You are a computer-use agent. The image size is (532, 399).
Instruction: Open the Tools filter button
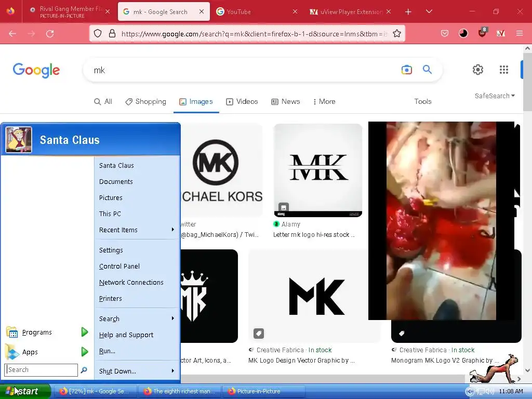click(423, 101)
